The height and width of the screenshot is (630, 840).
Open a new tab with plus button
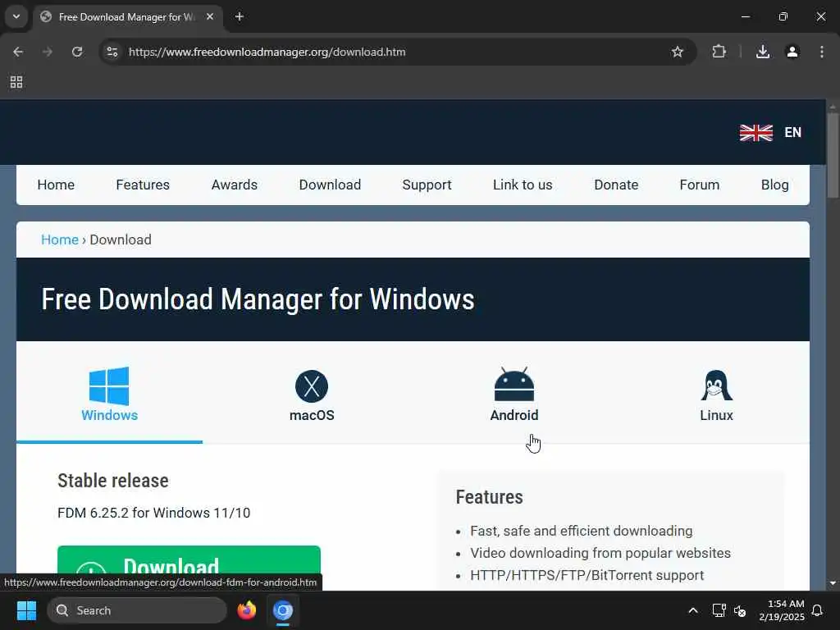point(240,16)
